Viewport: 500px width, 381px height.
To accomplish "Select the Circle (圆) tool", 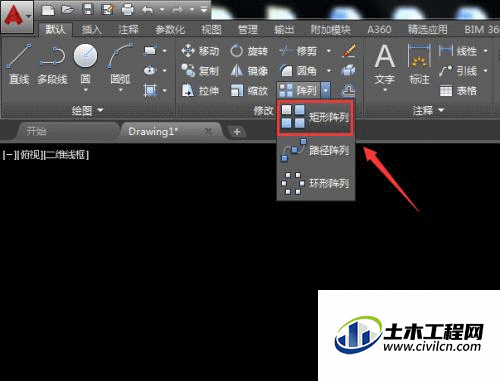I will click(x=85, y=63).
